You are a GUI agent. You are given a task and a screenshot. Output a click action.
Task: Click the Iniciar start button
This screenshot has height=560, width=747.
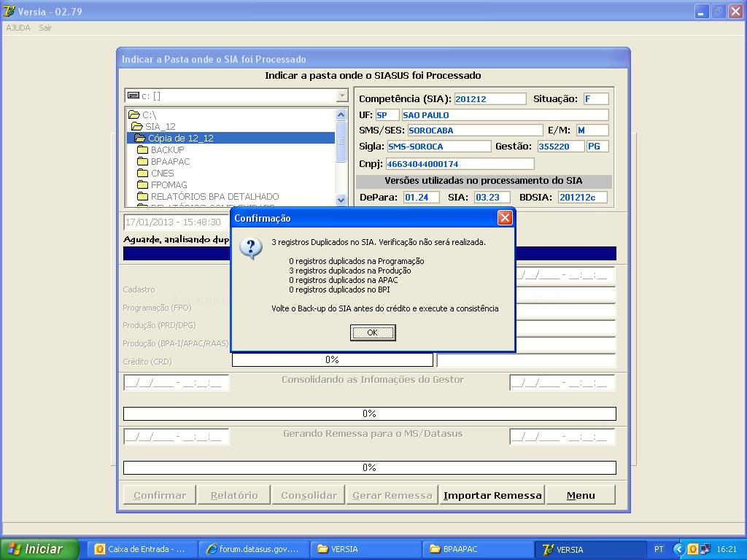[38, 549]
